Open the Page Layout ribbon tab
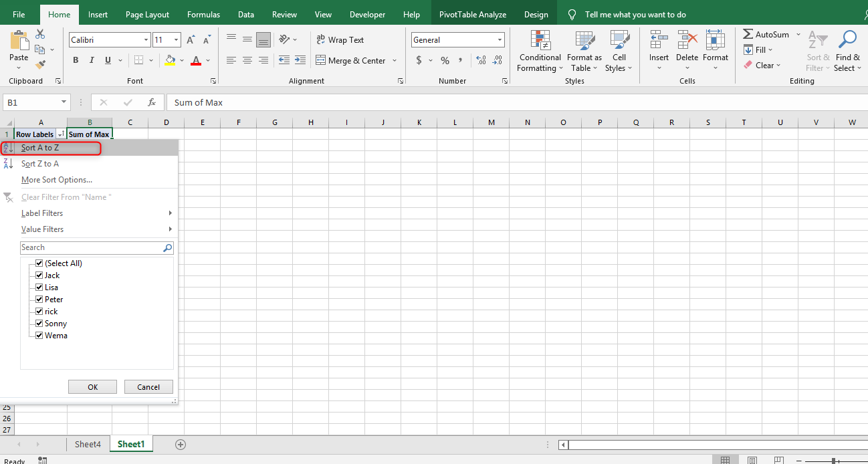Image resolution: width=868 pixels, height=464 pixels. pos(147,15)
